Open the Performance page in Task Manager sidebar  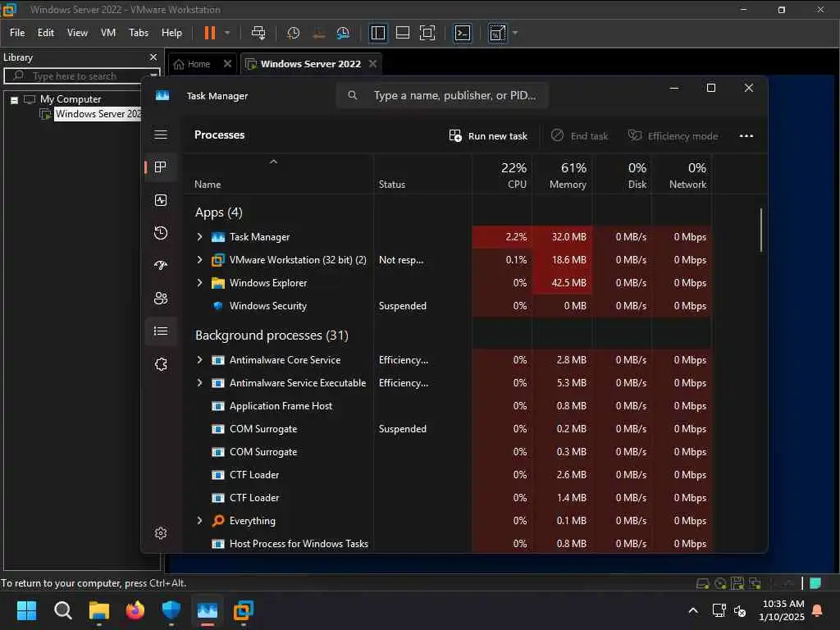(161, 200)
